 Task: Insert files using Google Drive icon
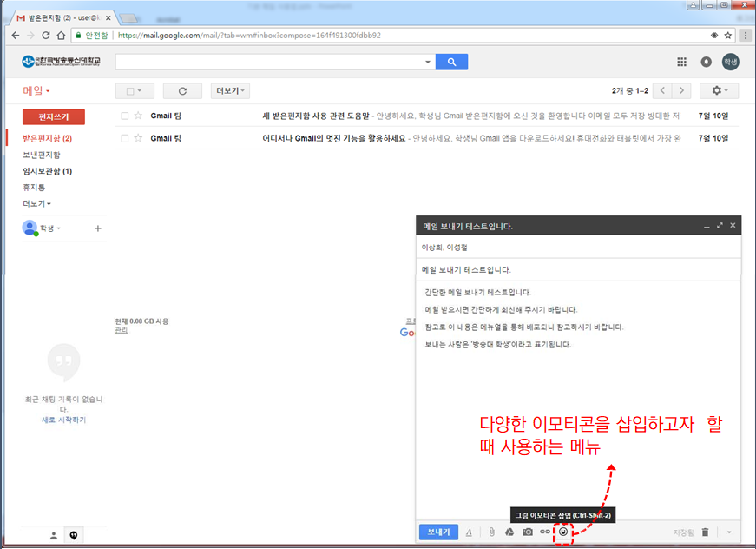coord(509,532)
